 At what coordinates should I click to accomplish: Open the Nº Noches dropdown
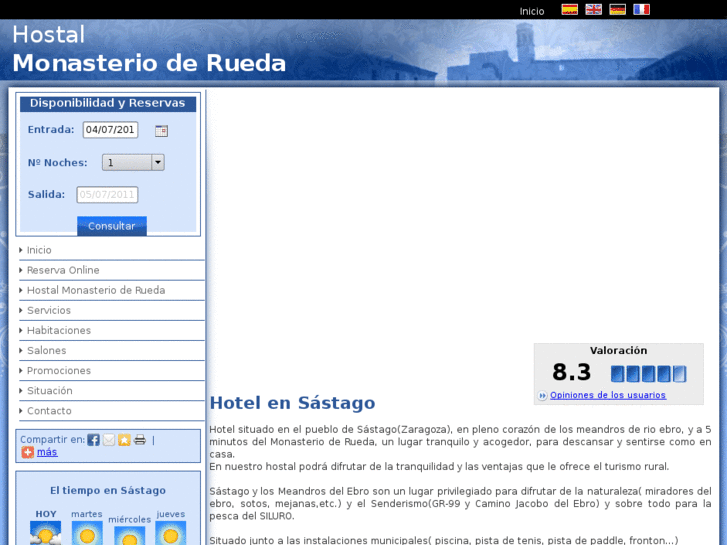133,162
